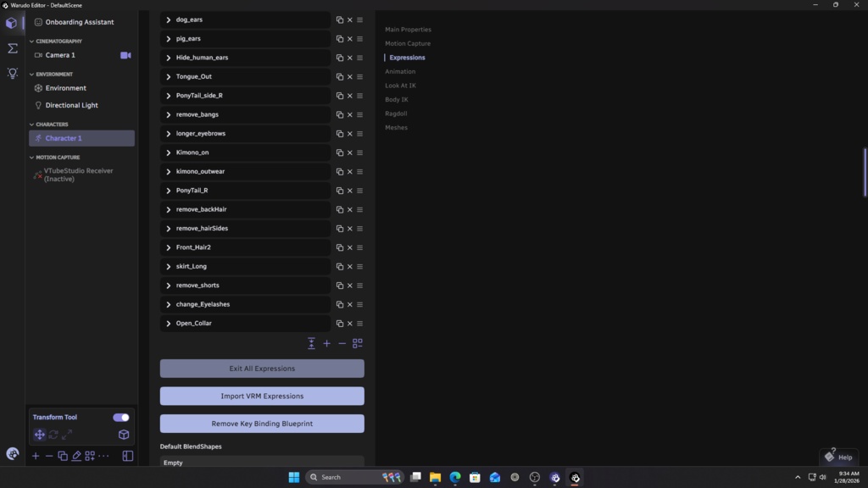Open the Blueprints sigma tab in sidebar

(x=12, y=48)
